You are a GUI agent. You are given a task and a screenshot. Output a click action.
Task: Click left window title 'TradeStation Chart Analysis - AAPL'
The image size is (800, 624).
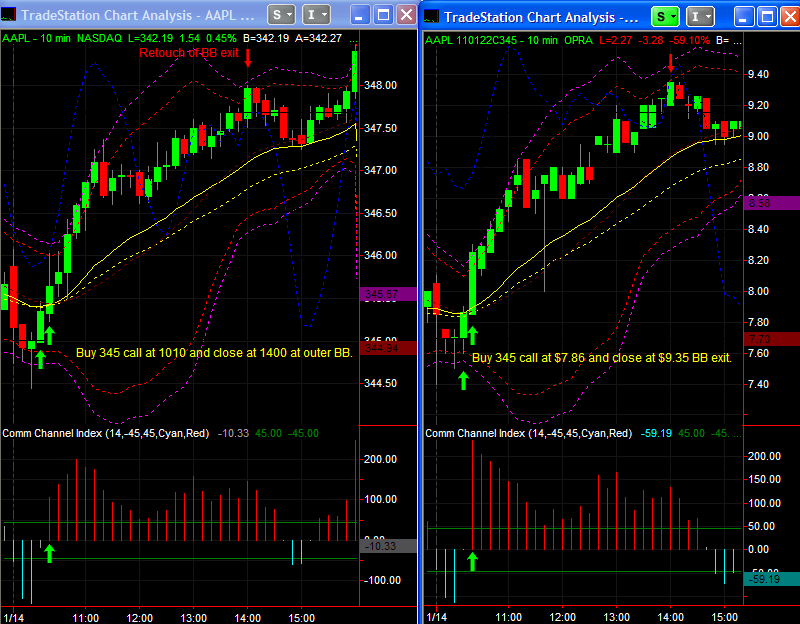[x=138, y=15]
